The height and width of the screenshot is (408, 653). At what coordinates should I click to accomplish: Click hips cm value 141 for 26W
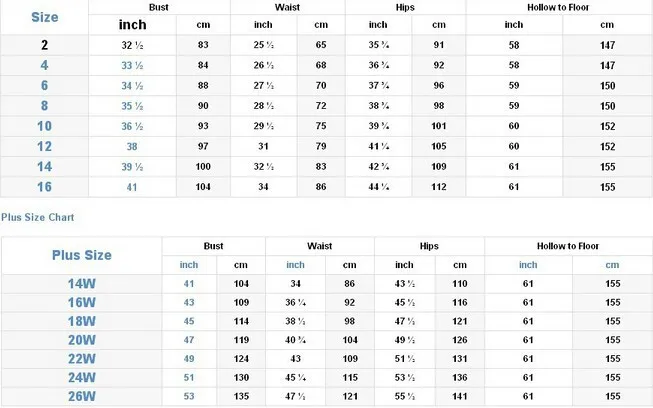(460, 396)
